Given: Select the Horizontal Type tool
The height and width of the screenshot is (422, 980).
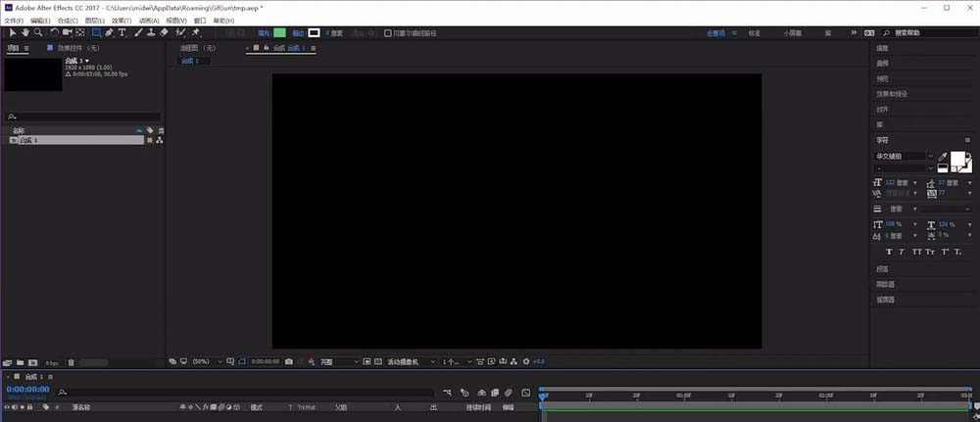Looking at the screenshot, I should tap(122, 32).
